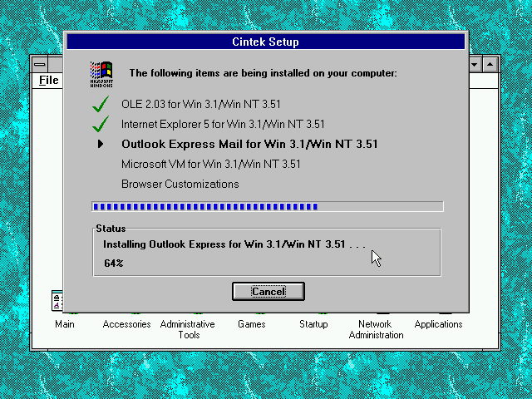Open the Network Administration program group

376,329
